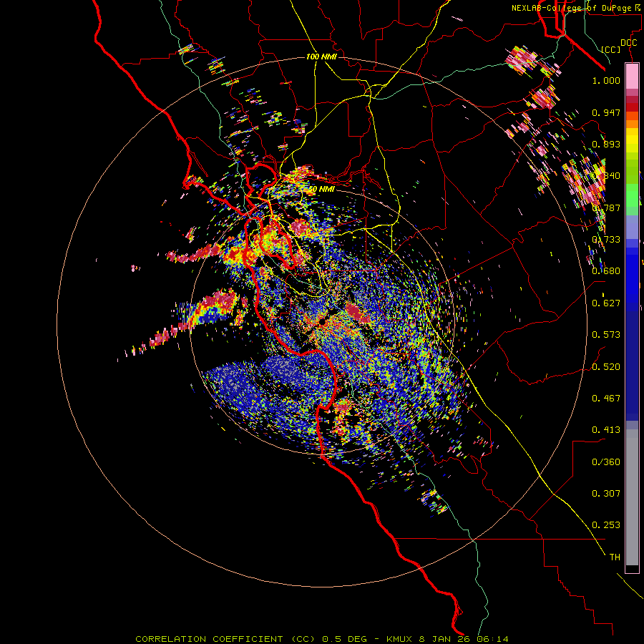Click the 0.627 legend value
The width and height of the screenshot is (644, 644).
click(x=606, y=303)
